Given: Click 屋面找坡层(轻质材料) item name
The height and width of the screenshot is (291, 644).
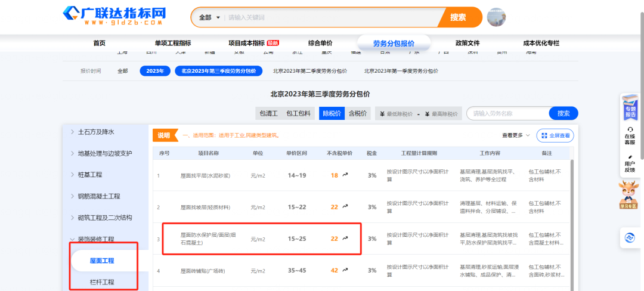Looking at the screenshot, I should (205, 208).
